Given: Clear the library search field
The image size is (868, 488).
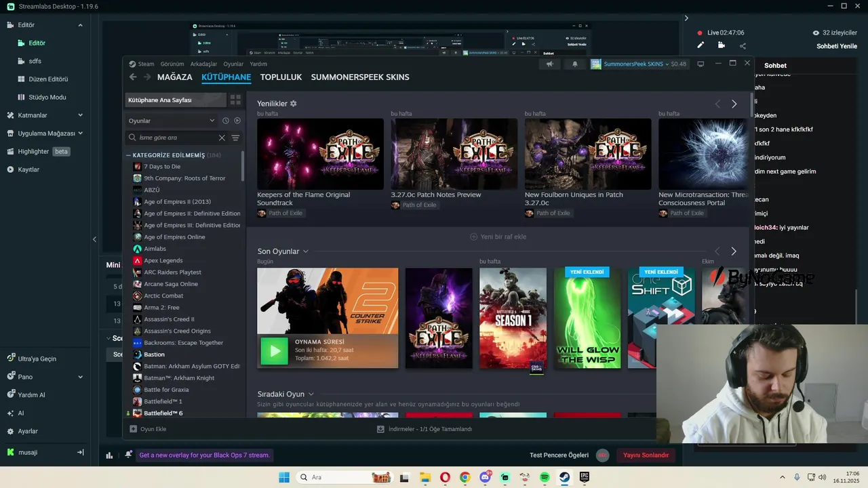Looking at the screenshot, I should (x=222, y=138).
